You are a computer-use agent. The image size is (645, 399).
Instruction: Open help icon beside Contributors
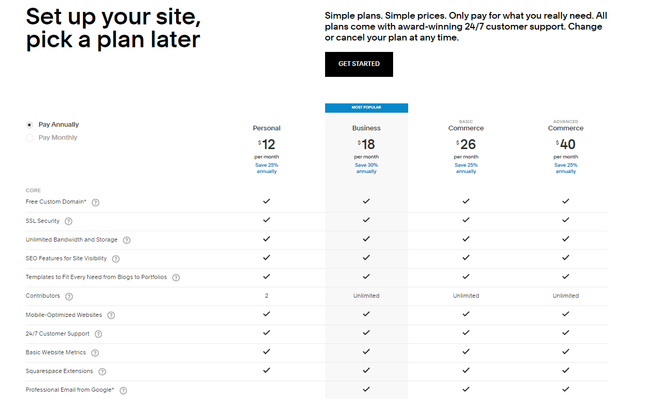[x=69, y=297]
